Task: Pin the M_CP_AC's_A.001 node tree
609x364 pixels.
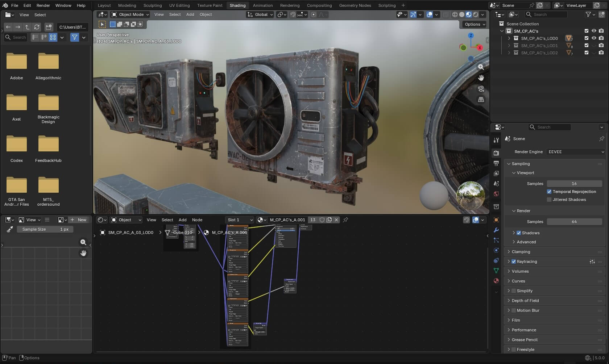Action: click(x=345, y=220)
